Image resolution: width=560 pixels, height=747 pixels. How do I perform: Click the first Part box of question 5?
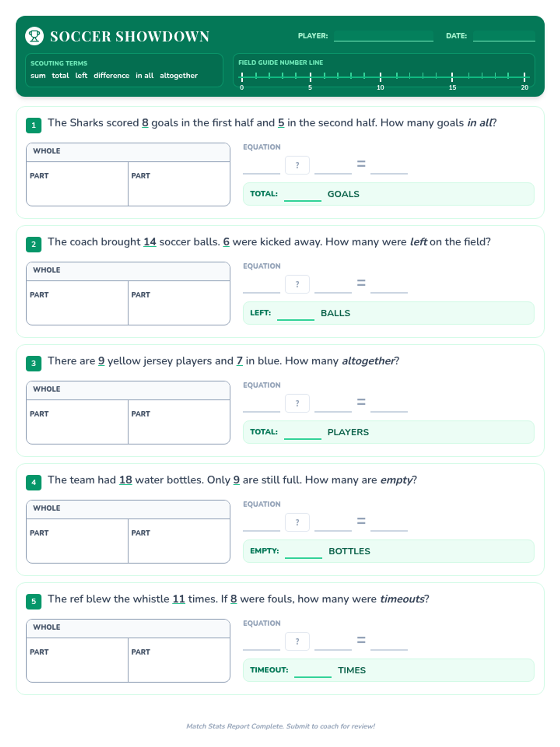click(x=77, y=660)
